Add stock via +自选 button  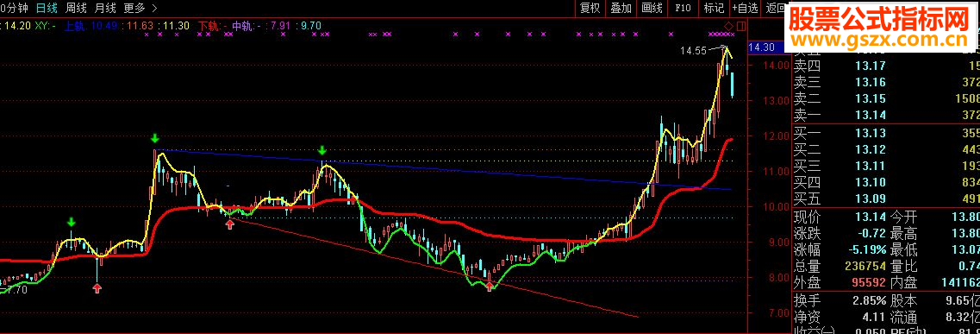[745, 8]
